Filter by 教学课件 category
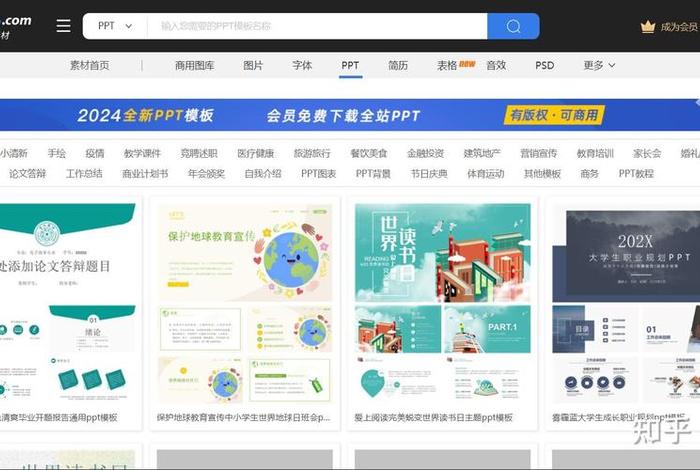 pyautogui.click(x=142, y=153)
